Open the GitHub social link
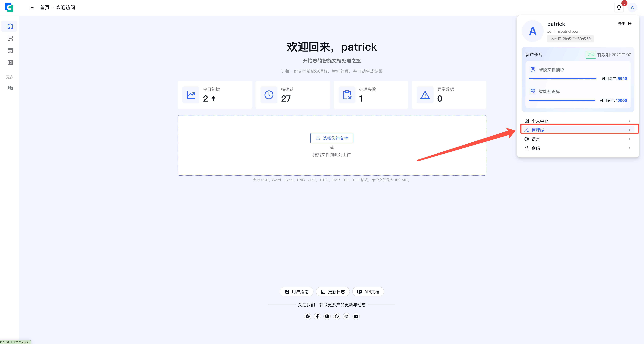This screenshot has height=344, width=644. coord(337,316)
